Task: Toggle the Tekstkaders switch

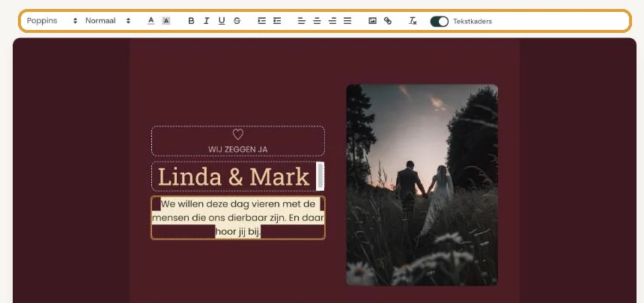Action: [x=439, y=22]
